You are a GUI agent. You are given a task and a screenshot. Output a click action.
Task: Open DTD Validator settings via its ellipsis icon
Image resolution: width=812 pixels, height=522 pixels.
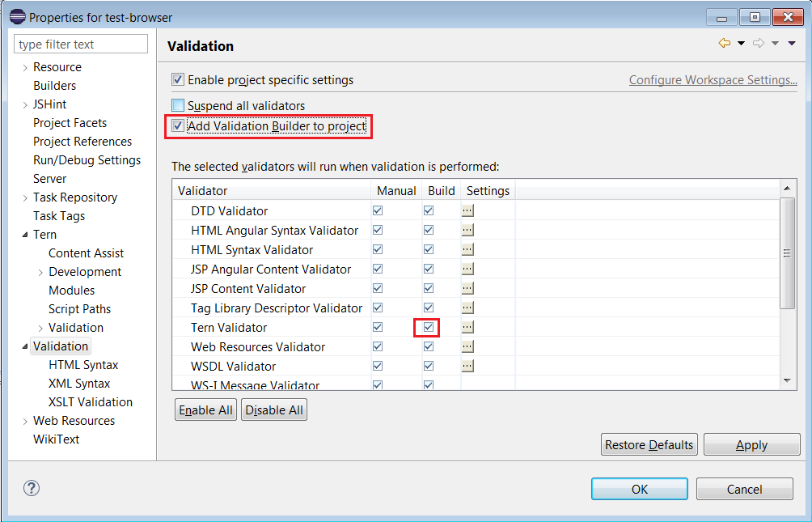point(467,210)
